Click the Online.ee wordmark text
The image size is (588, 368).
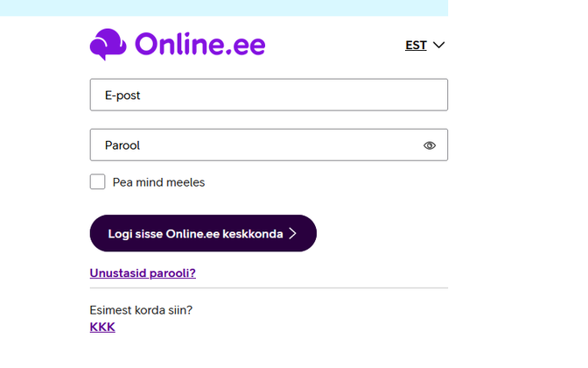coord(200,44)
